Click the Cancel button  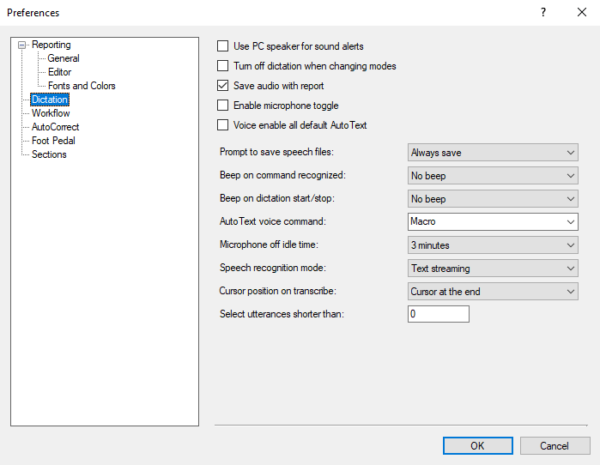pyautogui.click(x=553, y=445)
